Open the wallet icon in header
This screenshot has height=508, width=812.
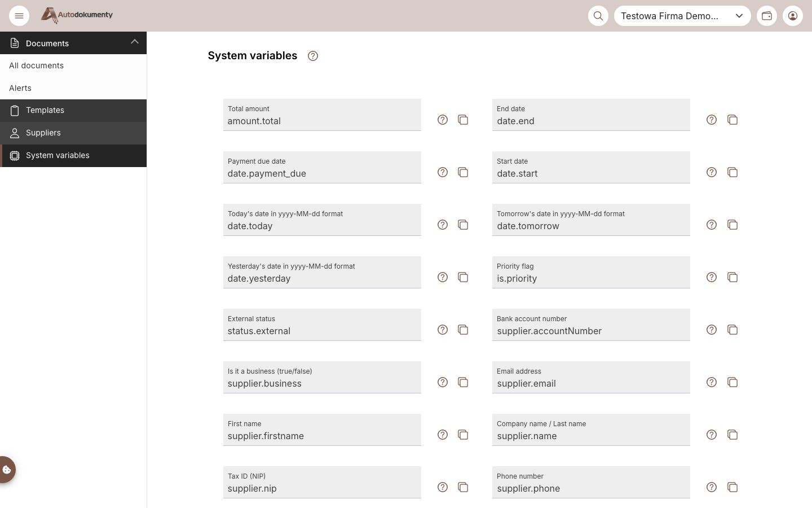pyautogui.click(x=767, y=16)
